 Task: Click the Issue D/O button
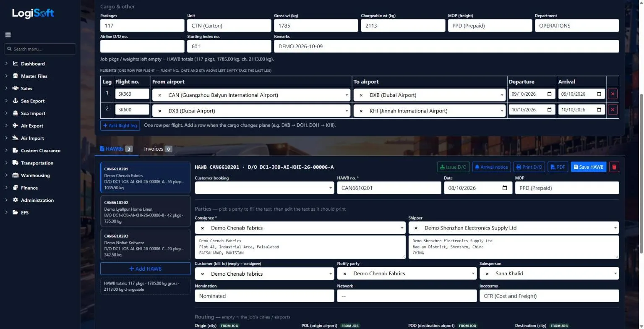453,167
